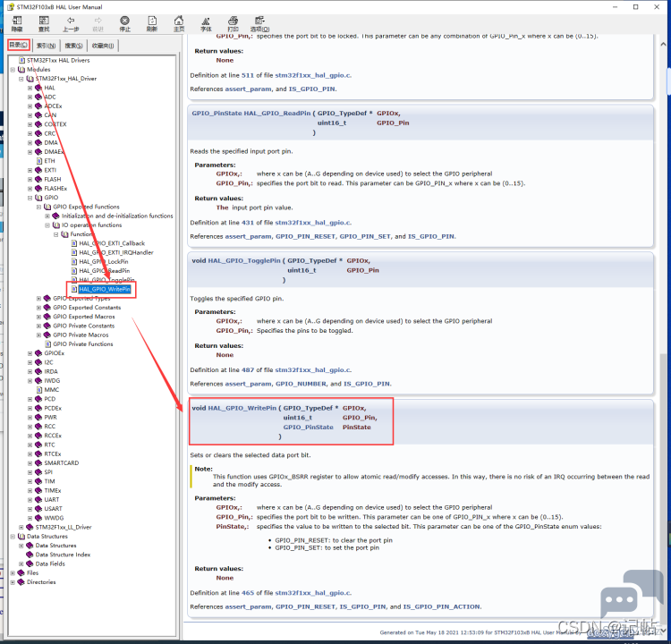
Task: Collapse the GPIO tree node
Action: coord(30,198)
